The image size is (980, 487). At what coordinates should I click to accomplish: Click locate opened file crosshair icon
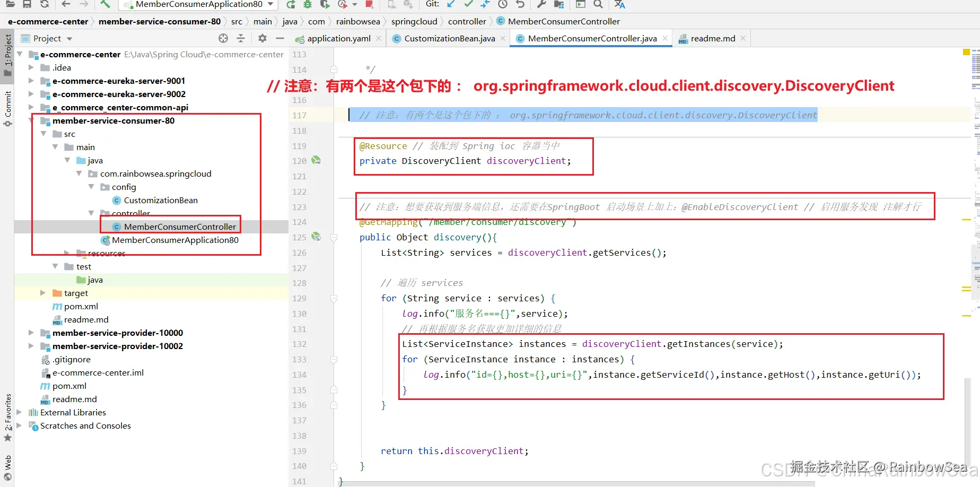coord(223,38)
